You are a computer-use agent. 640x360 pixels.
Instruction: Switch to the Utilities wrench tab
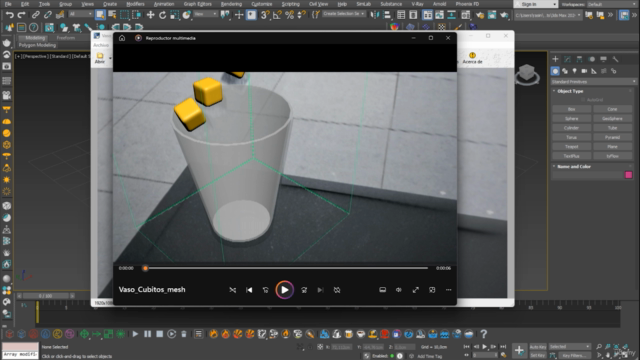[x=616, y=59]
